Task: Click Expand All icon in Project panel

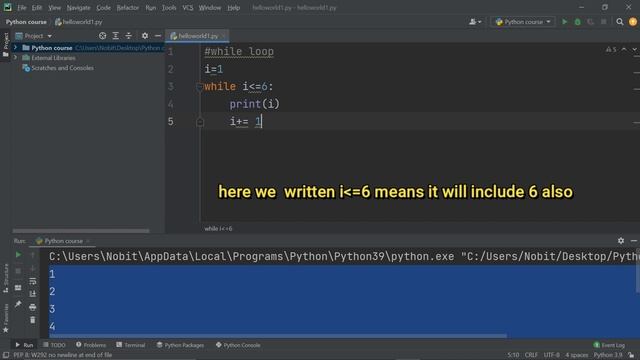Action: 116,36
